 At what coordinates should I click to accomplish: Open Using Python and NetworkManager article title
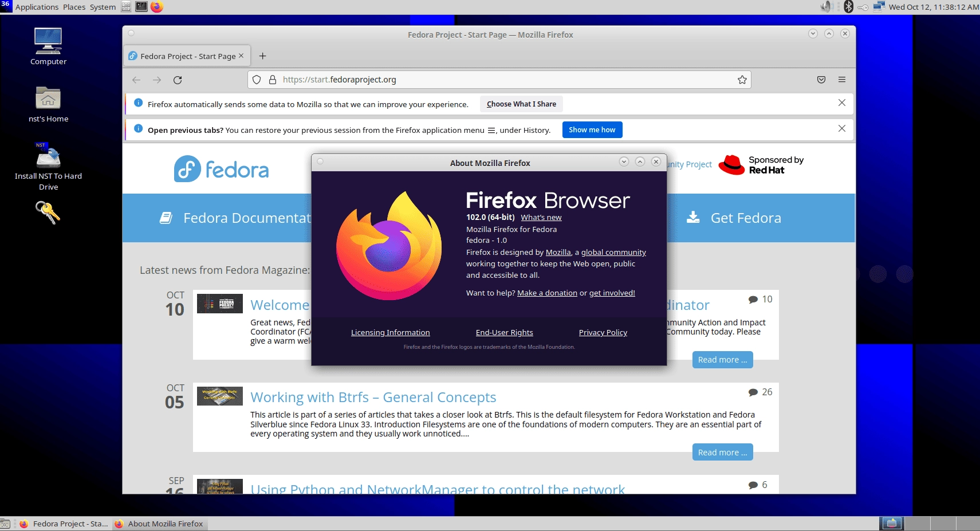coord(437,488)
